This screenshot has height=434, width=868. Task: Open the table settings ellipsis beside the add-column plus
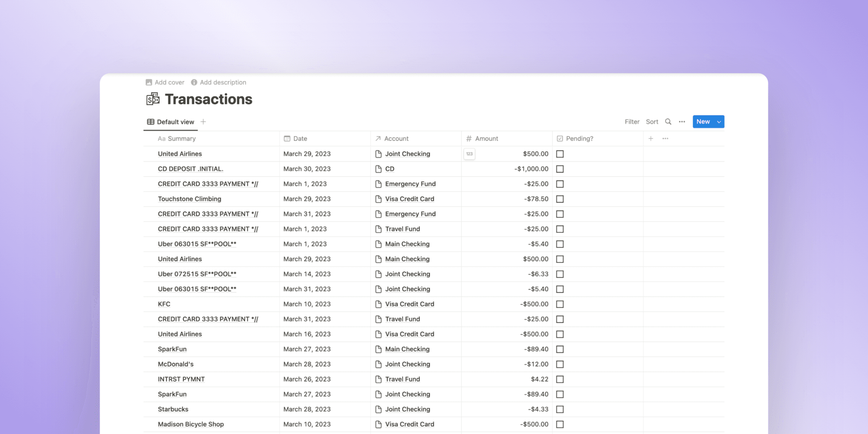(x=665, y=138)
